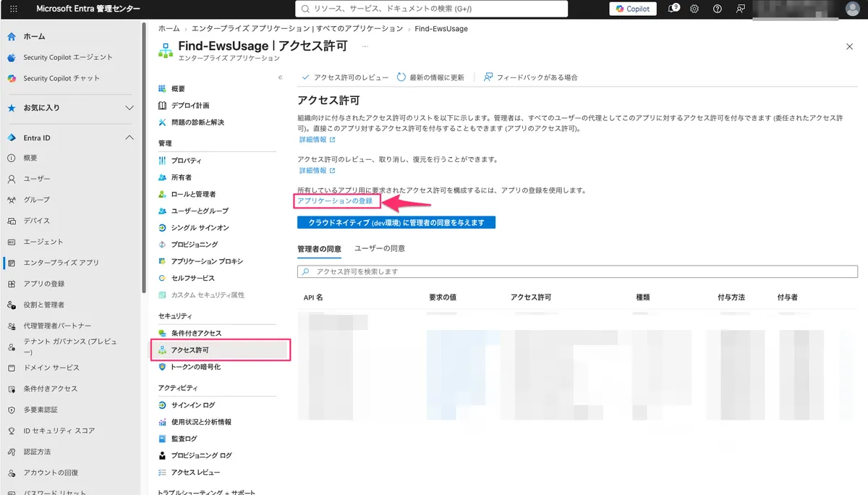Viewport: 868px width, 495px height.
Task: Open the feedback person icon in header
Action: tap(740, 9)
